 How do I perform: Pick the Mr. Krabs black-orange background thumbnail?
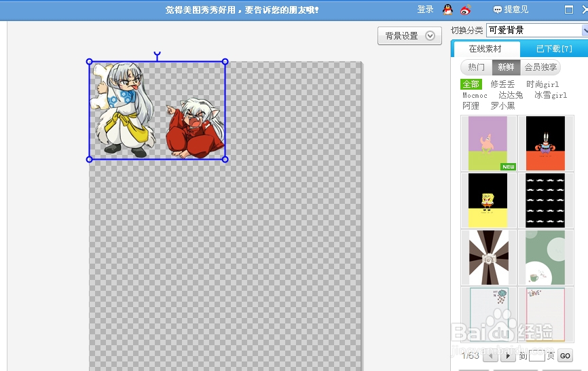pos(546,143)
